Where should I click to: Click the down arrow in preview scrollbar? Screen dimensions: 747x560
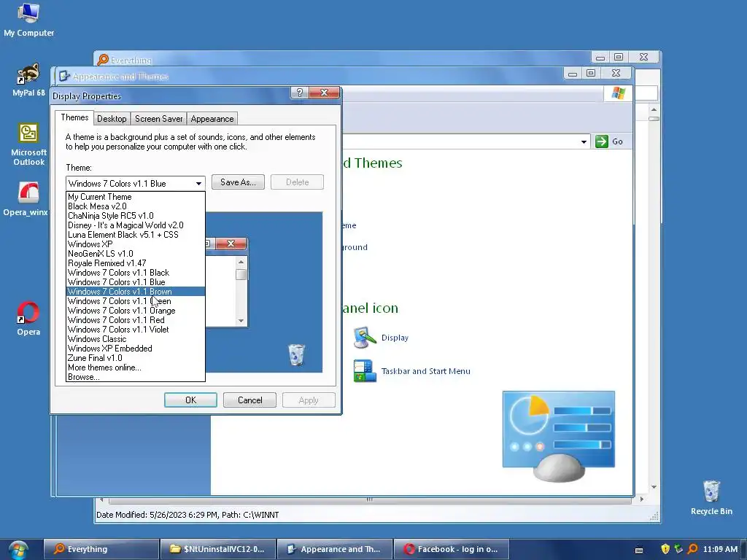click(241, 321)
